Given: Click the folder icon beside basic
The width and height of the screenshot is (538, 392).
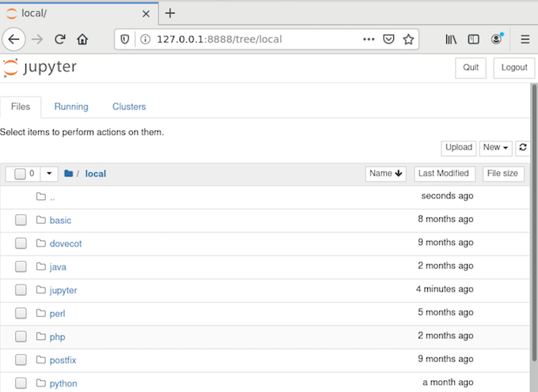Looking at the screenshot, I should (x=41, y=220).
